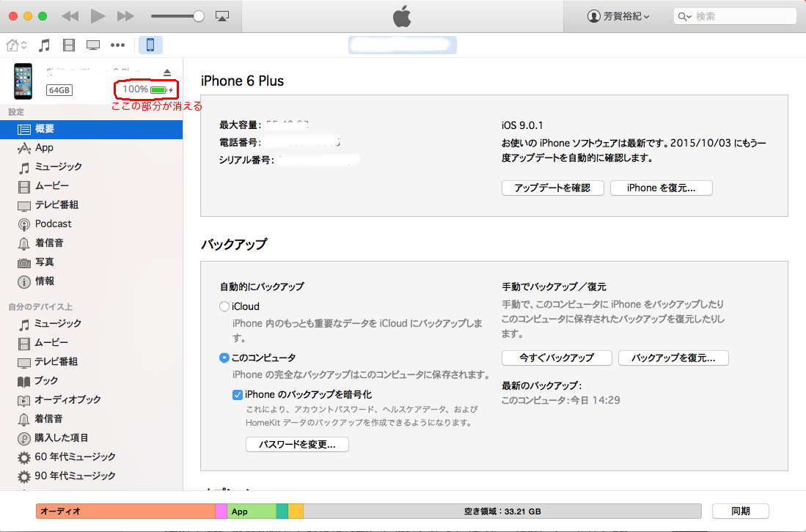The image size is (806, 532).
Task: Click the green App storage segment
Action: click(x=252, y=511)
